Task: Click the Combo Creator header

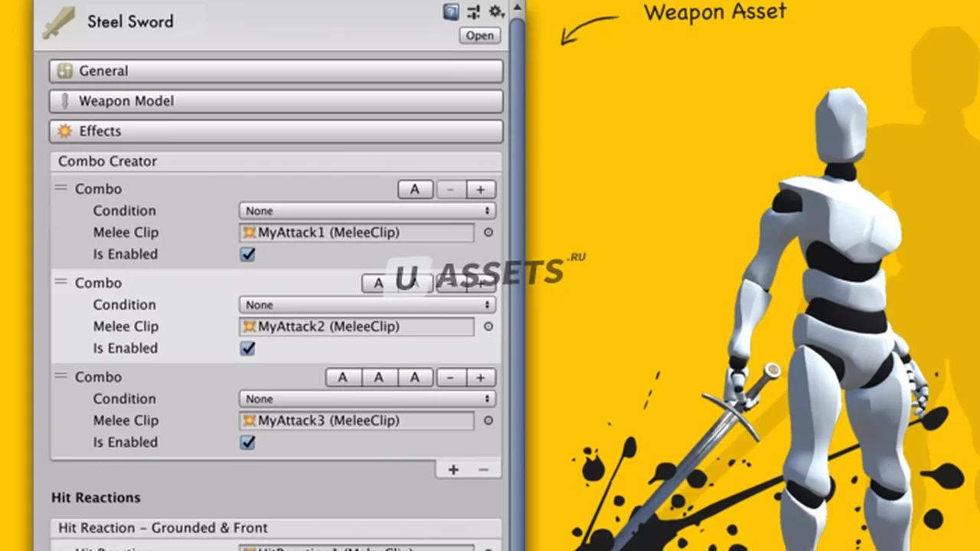Action: (276, 161)
